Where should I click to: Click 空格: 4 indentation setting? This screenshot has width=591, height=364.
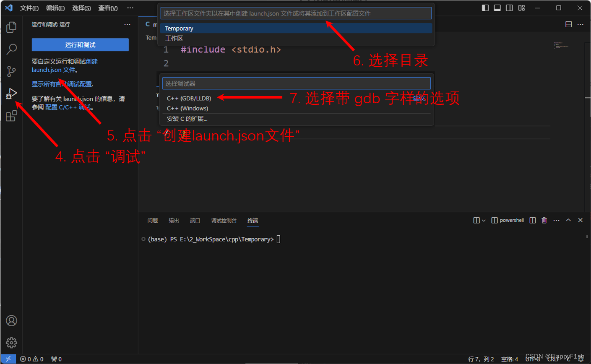point(510,359)
